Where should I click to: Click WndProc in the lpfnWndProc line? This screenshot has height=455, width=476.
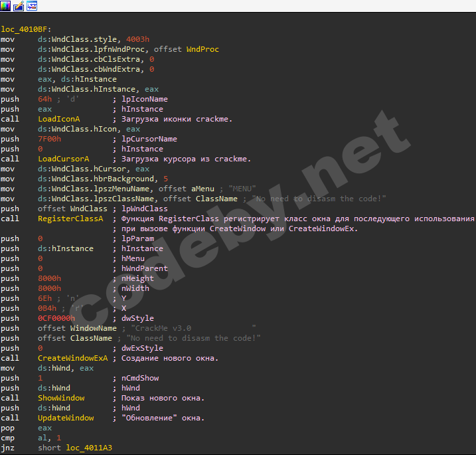(202, 49)
